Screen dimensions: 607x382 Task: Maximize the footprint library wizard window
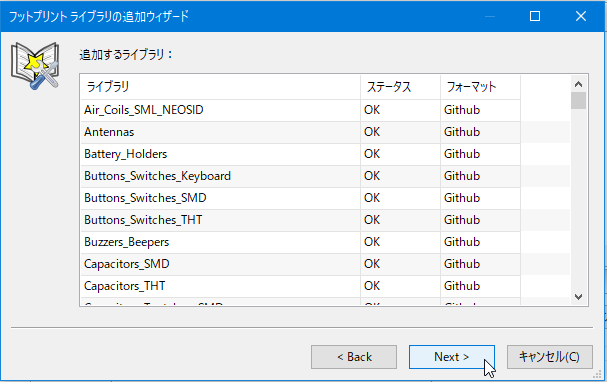[x=535, y=16]
